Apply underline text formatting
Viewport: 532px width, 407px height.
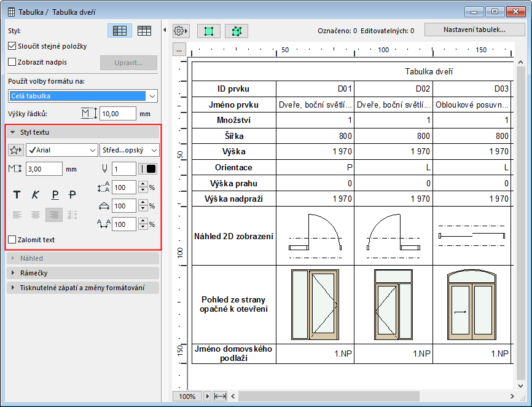point(55,195)
